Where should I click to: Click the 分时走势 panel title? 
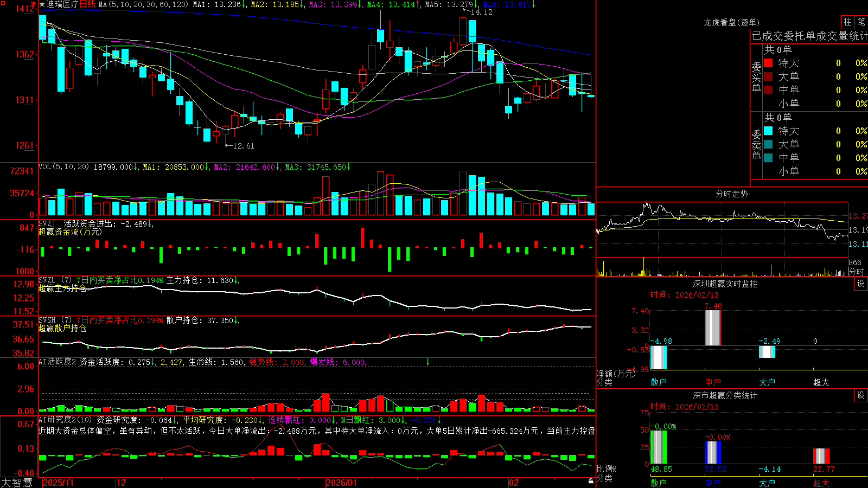click(x=731, y=194)
